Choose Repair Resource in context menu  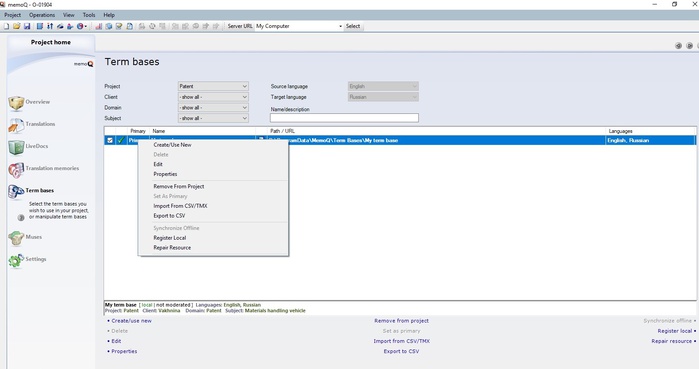(x=172, y=248)
